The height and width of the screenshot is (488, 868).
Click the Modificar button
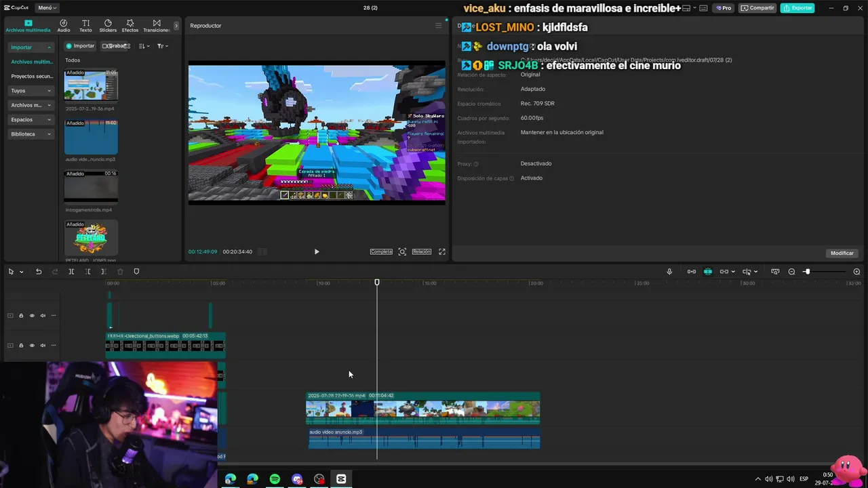(842, 253)
